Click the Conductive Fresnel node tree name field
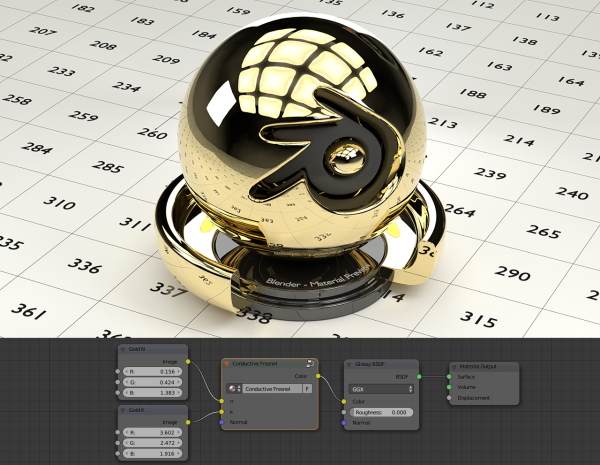The width and height of the screenshot is (600, 465). [x=272, y=389]
